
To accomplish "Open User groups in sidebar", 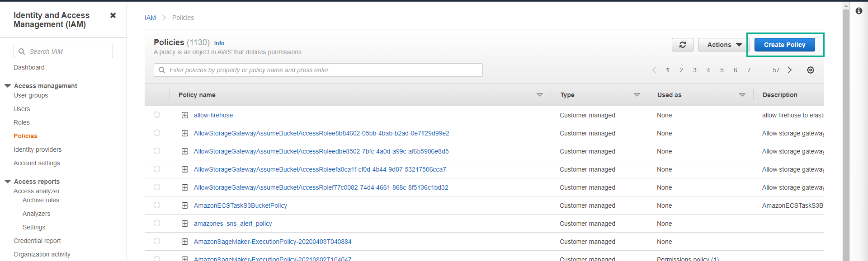I will pos(31,95).
